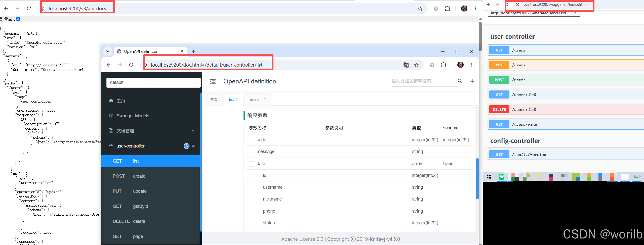This screenshot has height=245, width=644.
Task: Click the Knife4j content scrollbar thumb
Action: tap(477, 179)
